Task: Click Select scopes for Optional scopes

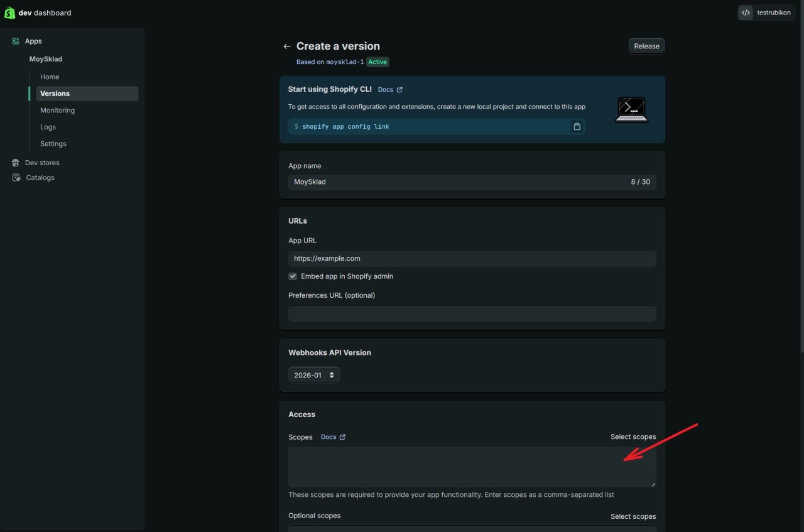Action: 633,516
